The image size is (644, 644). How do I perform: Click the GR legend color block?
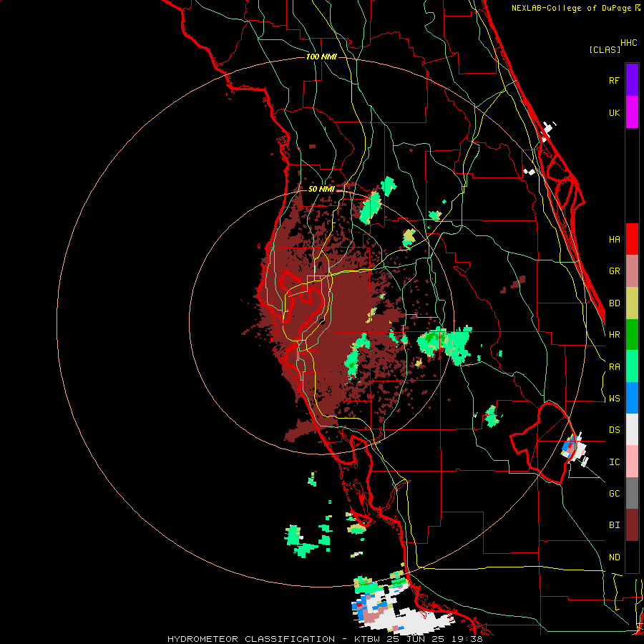pyautogui.click(x=632, y=271)
